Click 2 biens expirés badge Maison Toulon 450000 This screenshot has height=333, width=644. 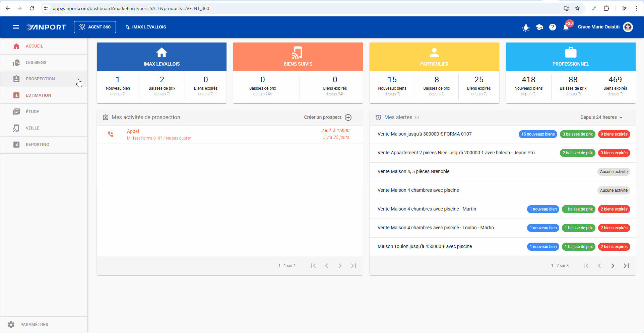pyautogui.click(x=614, y=247)
